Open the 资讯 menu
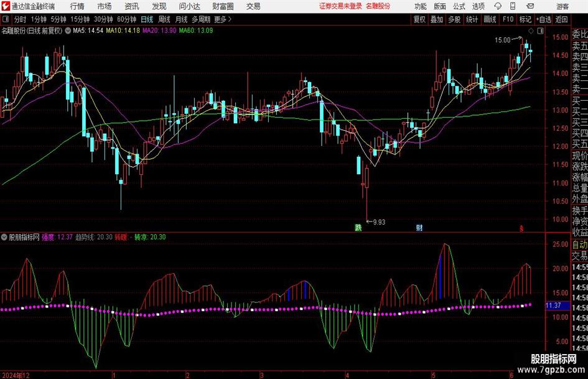The height and width of the screenshot is (379, 588). 132,6
